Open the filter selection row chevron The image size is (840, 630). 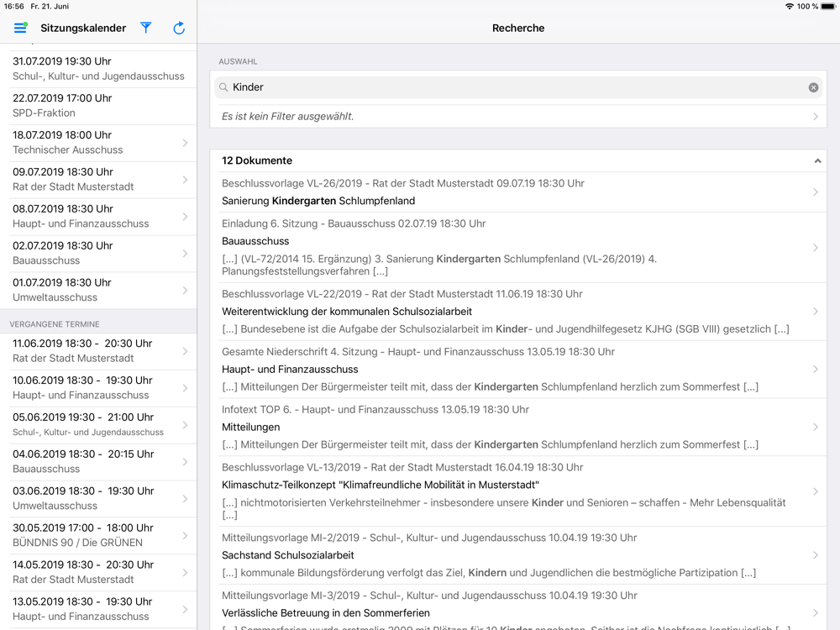coord(815,117)
